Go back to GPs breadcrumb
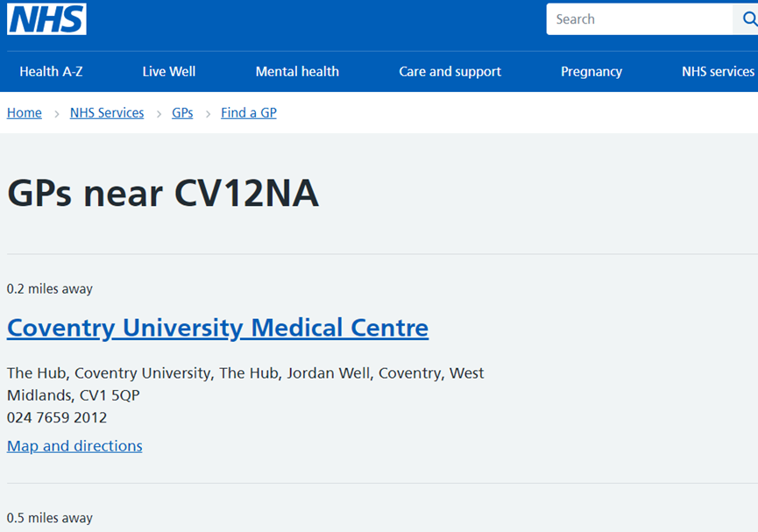Viewport: 758px width, 532px height. (x=182, y=113)
